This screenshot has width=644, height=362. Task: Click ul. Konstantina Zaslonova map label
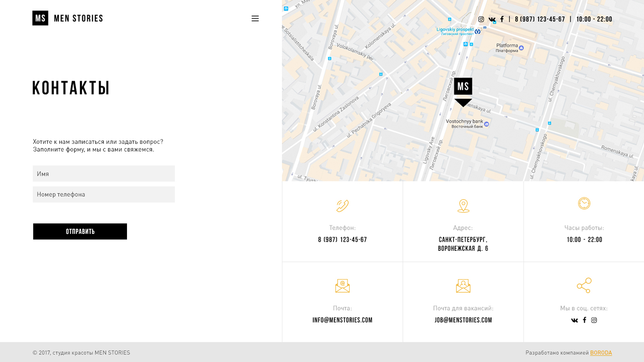point(335,113)
